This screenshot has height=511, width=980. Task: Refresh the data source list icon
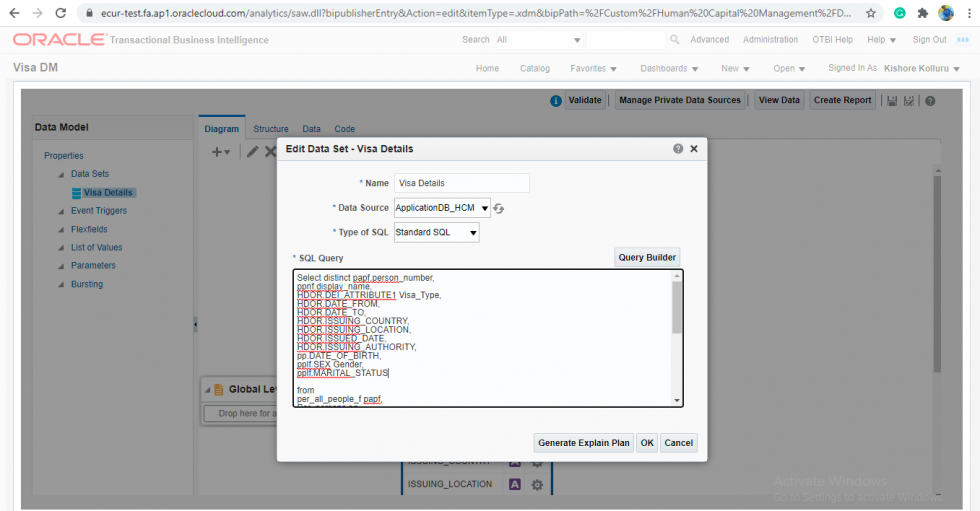(x=499, y=208)
